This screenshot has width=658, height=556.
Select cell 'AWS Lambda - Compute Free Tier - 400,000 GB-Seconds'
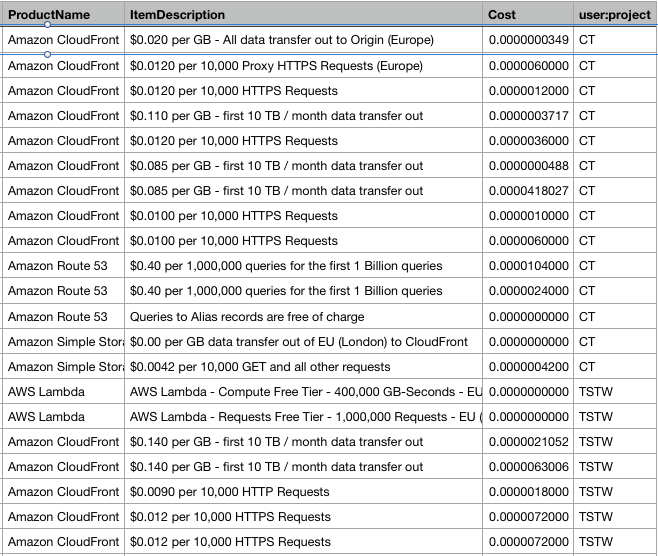303,392
